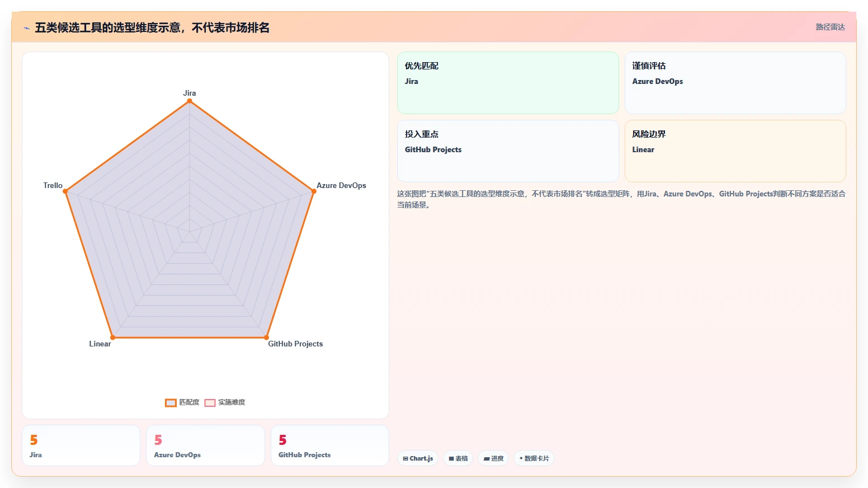Click the Trello radar vertex point
The height and width of the screenshot is (488, 868).
pos(65,191)
